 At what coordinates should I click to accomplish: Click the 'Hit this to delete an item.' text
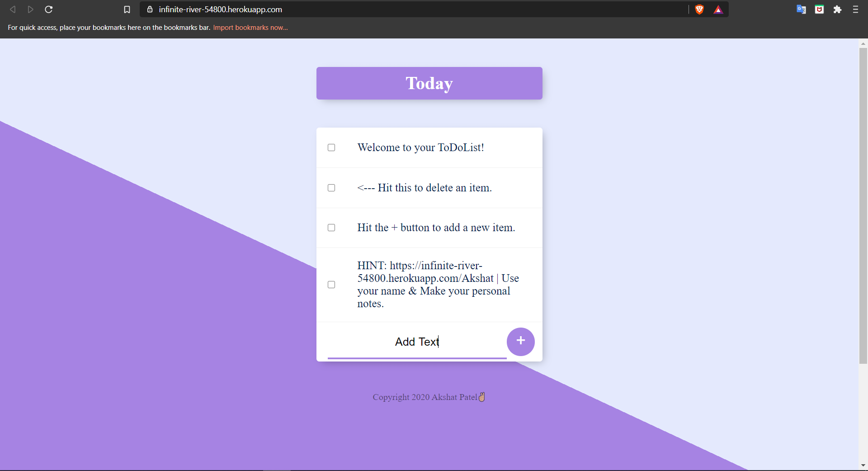pos(425,188)
